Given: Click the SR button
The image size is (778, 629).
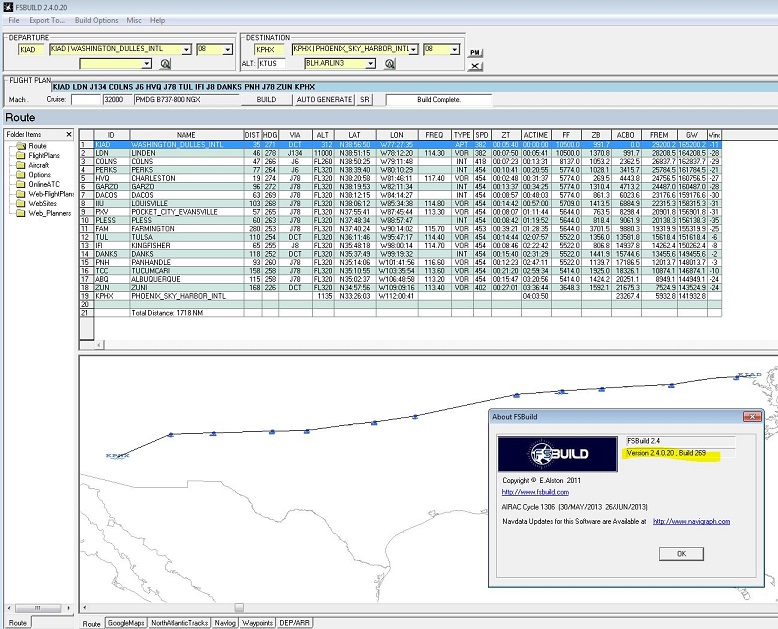Looking at the screenshot, I should (x=365, y=100).
